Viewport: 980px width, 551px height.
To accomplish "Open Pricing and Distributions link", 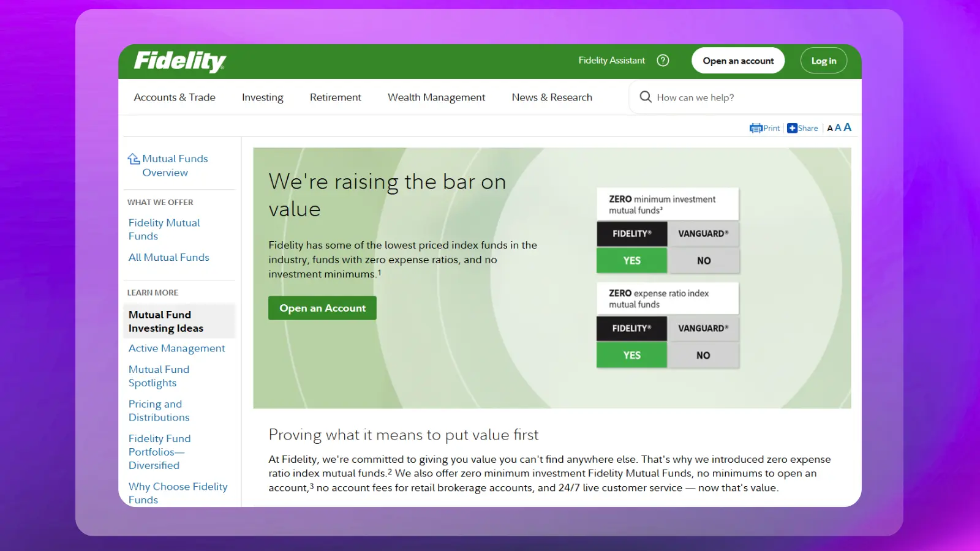I will pos(159,411).
